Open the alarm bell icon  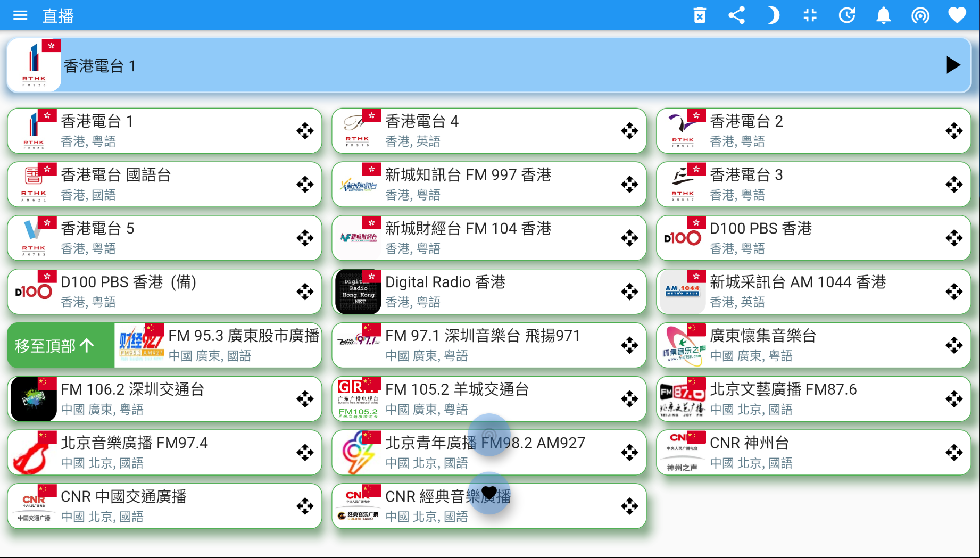(x=883, y=15)
